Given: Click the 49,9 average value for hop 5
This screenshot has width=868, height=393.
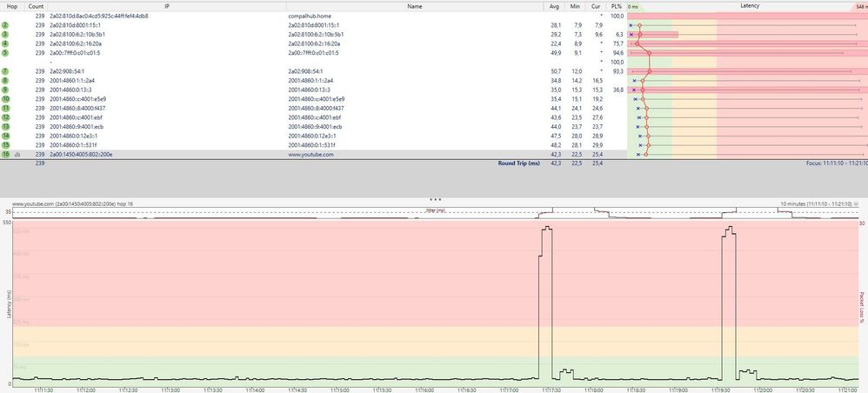Looking at the screenshot, I should [555, 53].
